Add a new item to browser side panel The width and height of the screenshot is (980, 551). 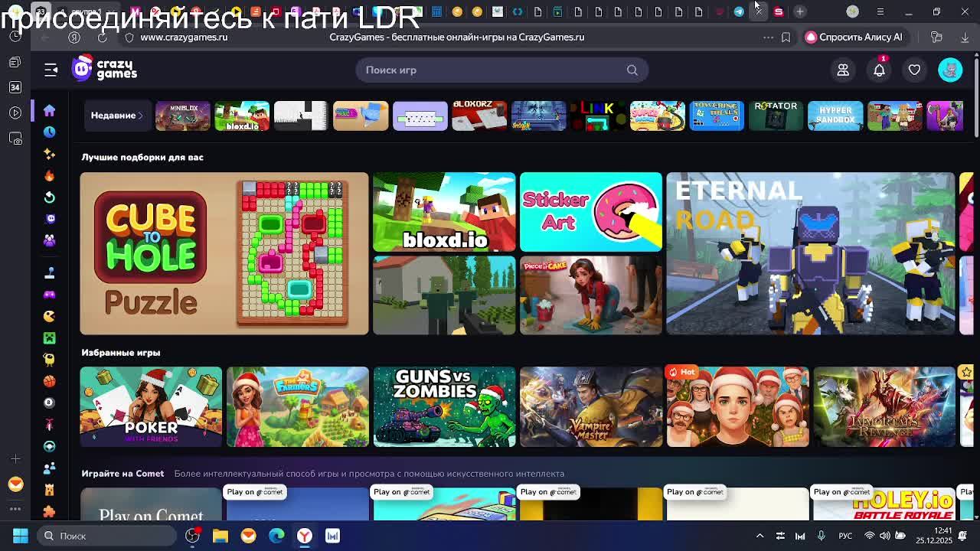(x=15, y=459)
